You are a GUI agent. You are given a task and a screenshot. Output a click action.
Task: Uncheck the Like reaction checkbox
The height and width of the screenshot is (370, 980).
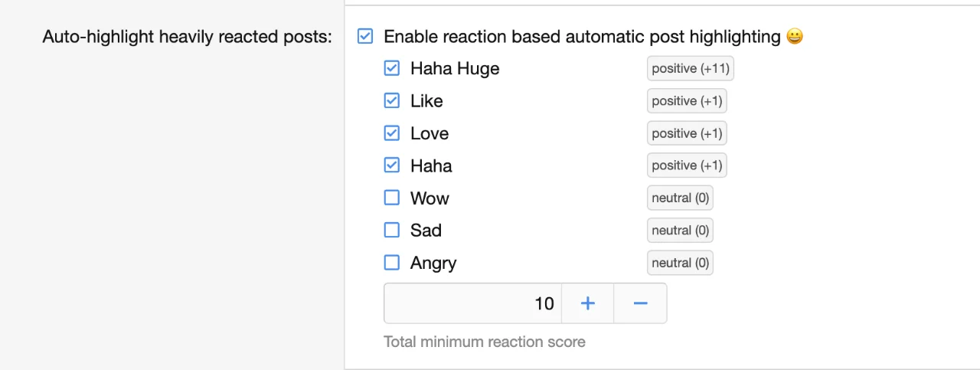(x=391, y=100)
